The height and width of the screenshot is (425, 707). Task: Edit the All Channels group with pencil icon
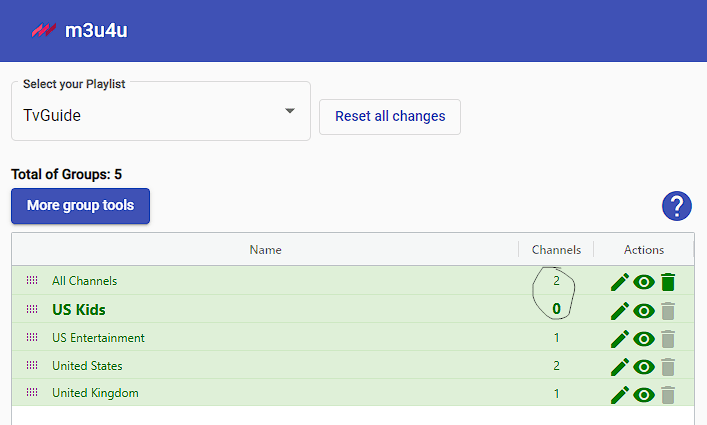point(620,283)
